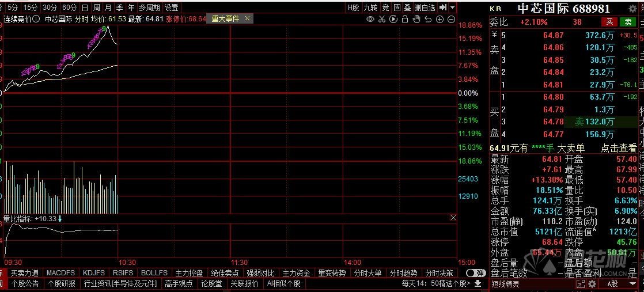The height and width of the screenshot is (292, 644).
Task: Select the 日 daily period
Action: point(85,7)
